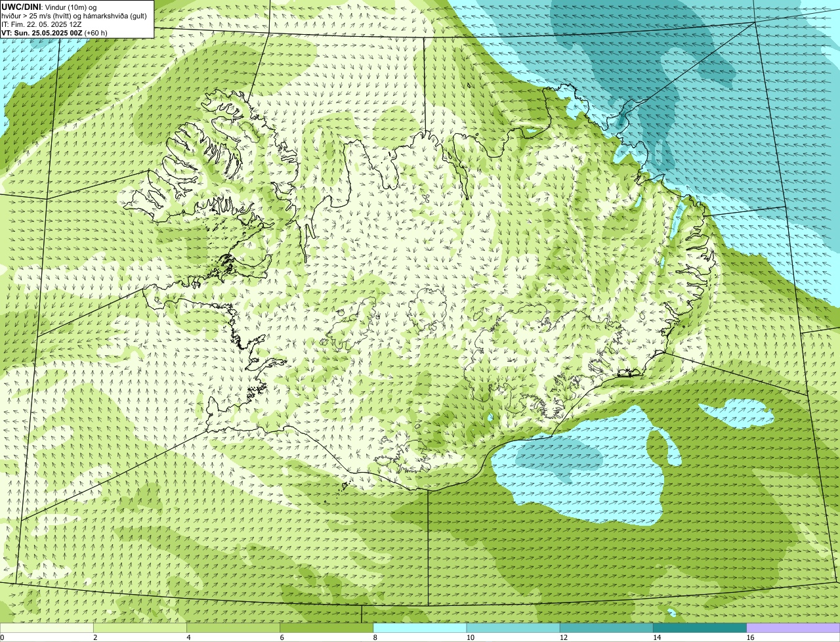Image resolution: width=840 pixels, height=642 pixels.
Task: Click the 10–12 teal legend swatch
Action: [x=513, y=628]
